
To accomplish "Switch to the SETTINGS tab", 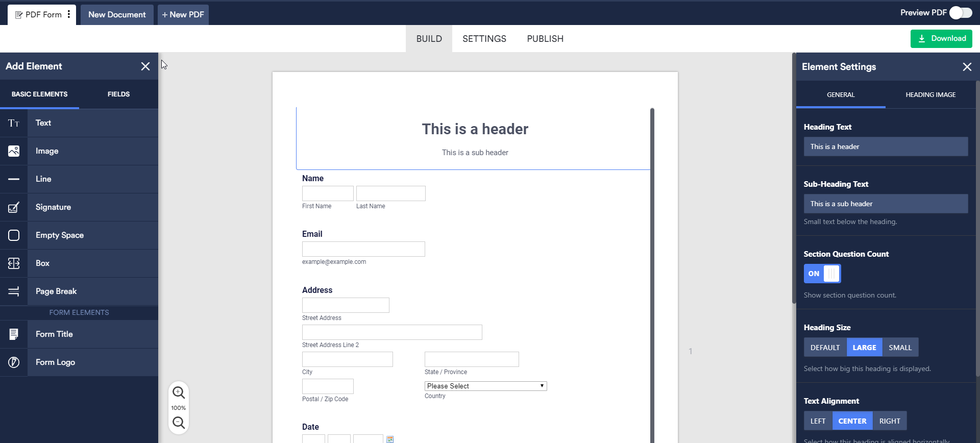I will pos(484,39).
